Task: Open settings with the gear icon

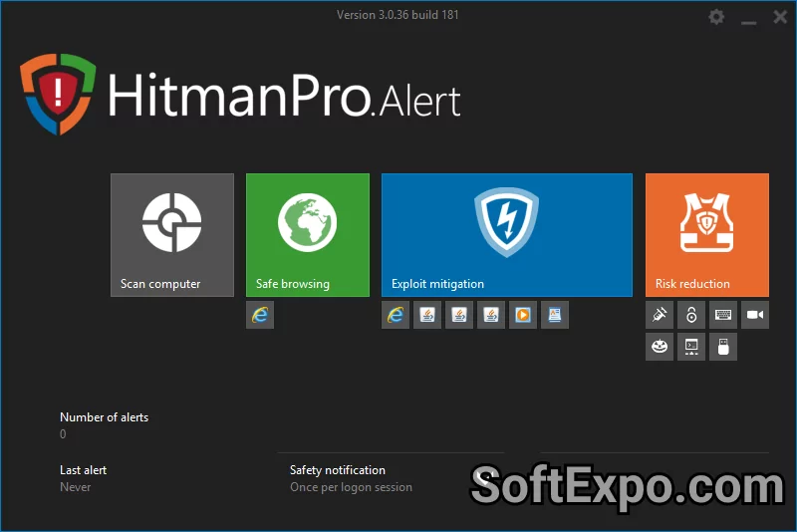Action: [x=716, y=17]
